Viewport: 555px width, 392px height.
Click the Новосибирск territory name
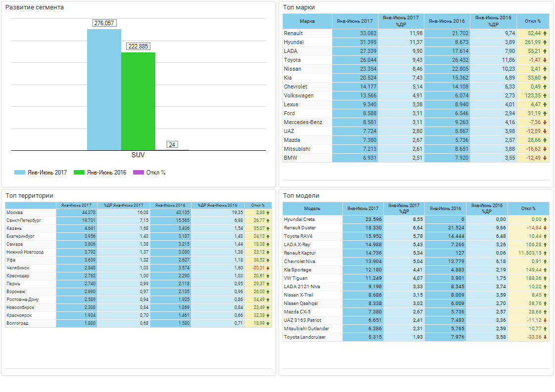[20, 307]
